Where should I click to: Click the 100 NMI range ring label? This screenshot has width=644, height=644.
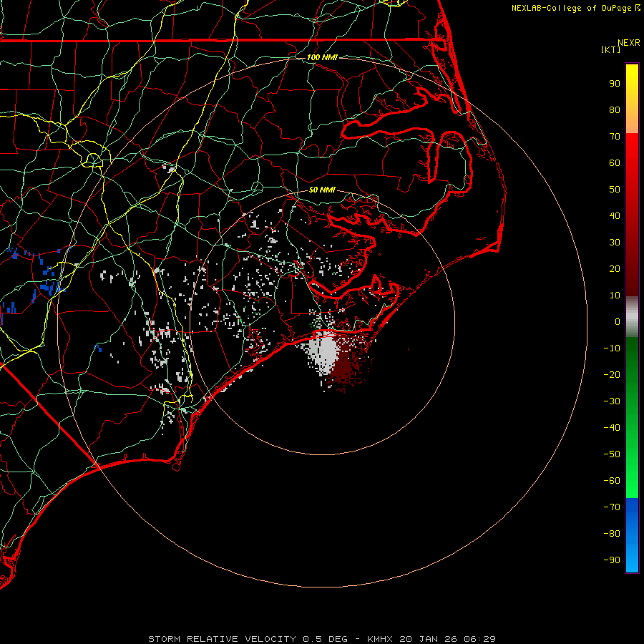pyautogui.click(x=322, y=57)
